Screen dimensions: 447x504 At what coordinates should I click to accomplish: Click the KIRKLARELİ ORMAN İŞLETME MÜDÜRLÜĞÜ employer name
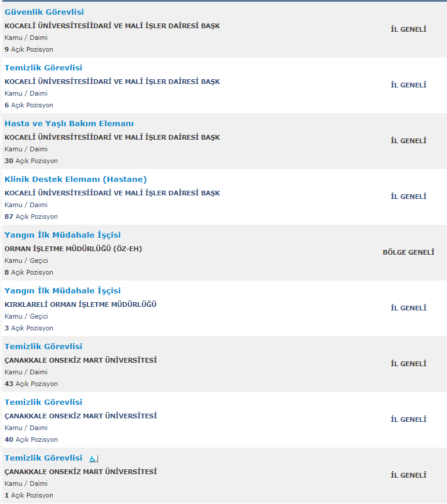tap(80, 305)
